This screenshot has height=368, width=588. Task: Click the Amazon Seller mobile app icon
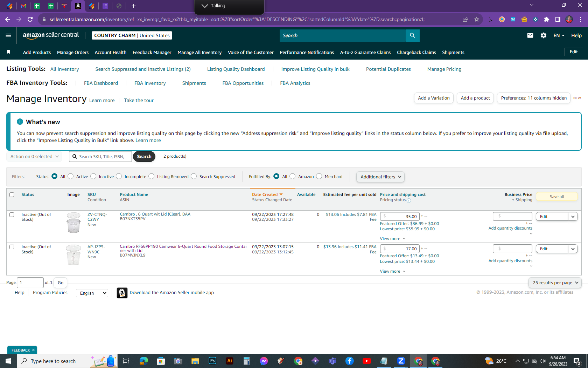[x=122, y=293]
